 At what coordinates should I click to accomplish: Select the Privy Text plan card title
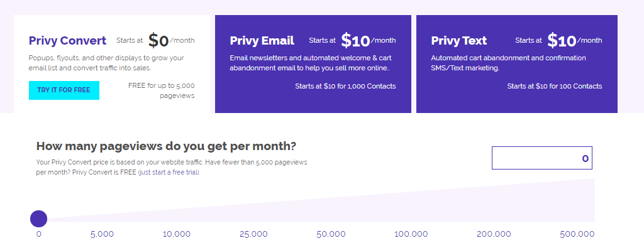pos(458,41)
